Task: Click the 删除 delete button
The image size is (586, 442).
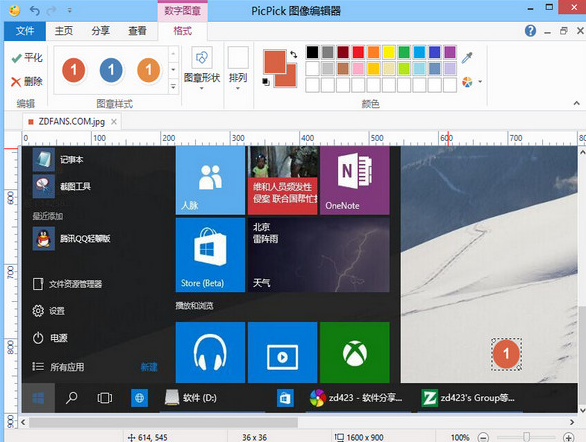Action: tap(27, 81)
